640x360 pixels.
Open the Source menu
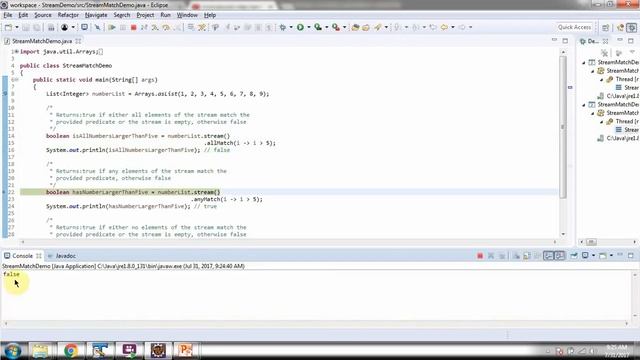43,15
